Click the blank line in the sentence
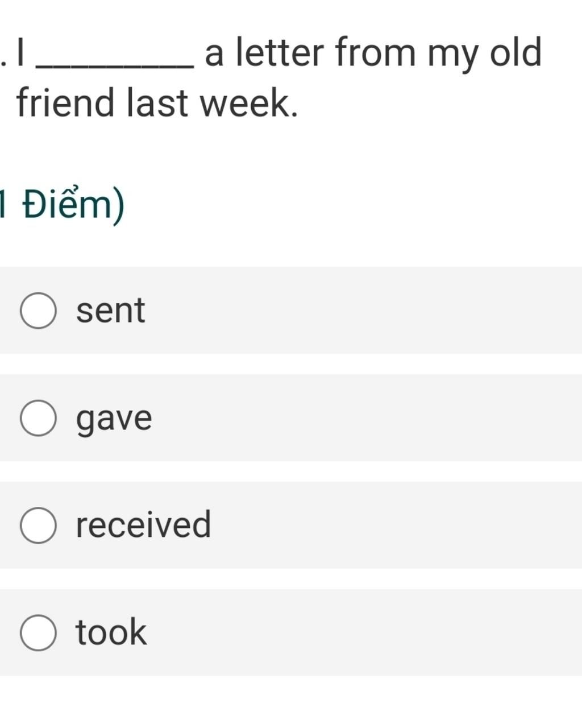This screenshot has height=728, width=582. pyautogui.click(x=115, y=65)
